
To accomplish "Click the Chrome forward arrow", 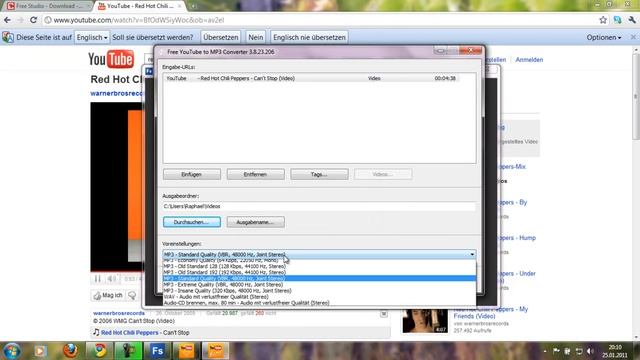I will tap(20, 20).
